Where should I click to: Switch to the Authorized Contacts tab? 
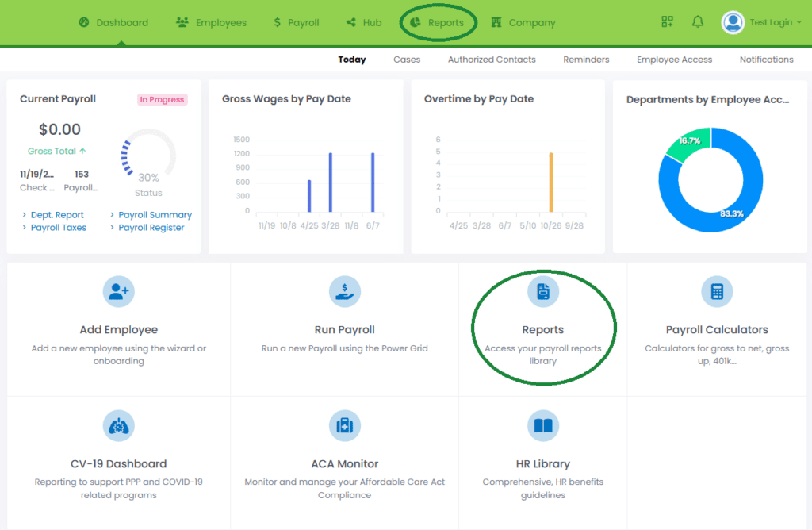(492, 60)
